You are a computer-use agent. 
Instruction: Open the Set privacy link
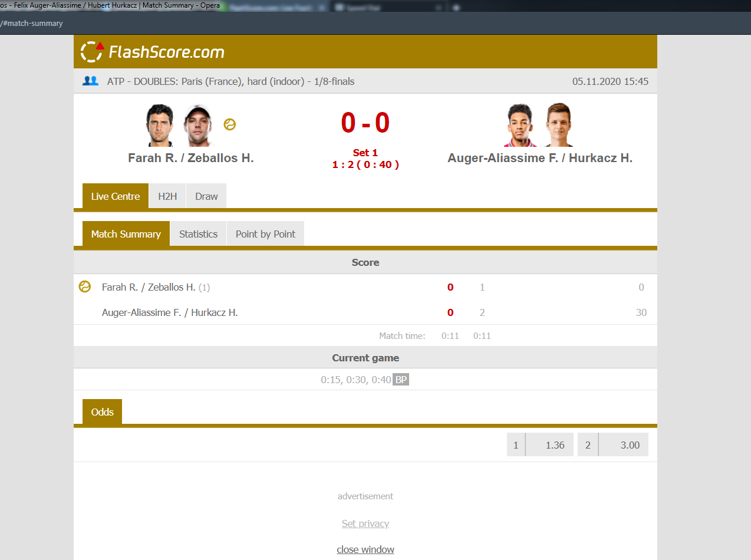(x=365, y=523)
